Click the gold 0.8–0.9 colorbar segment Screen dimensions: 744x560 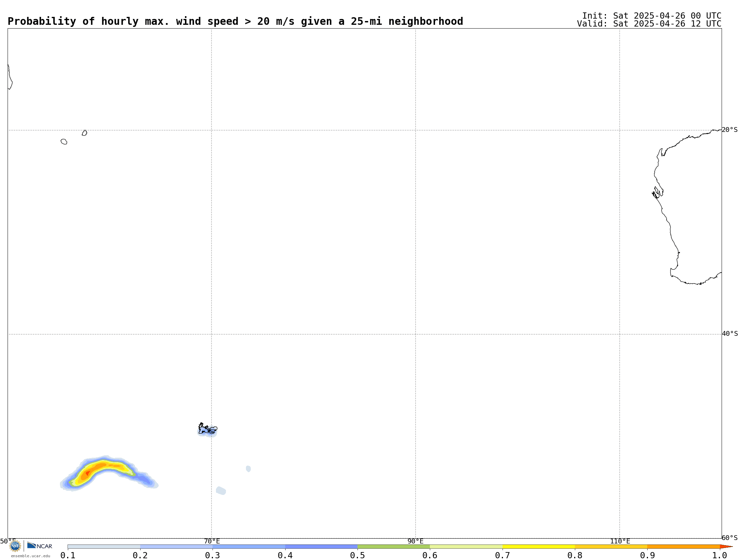(611, 547)
